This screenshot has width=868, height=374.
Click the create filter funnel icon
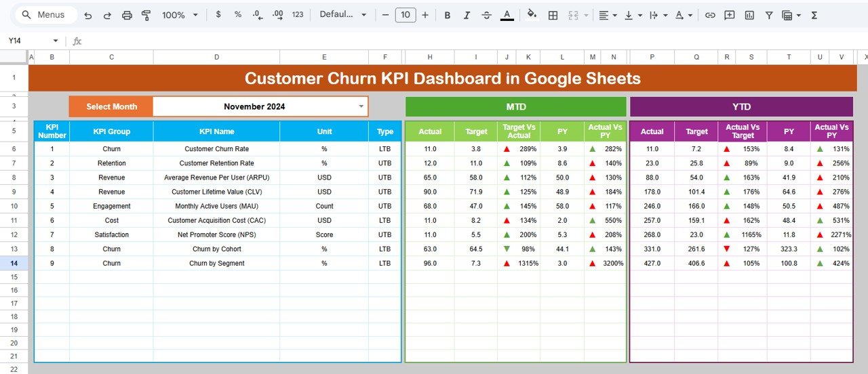click(x=769, y=15)
